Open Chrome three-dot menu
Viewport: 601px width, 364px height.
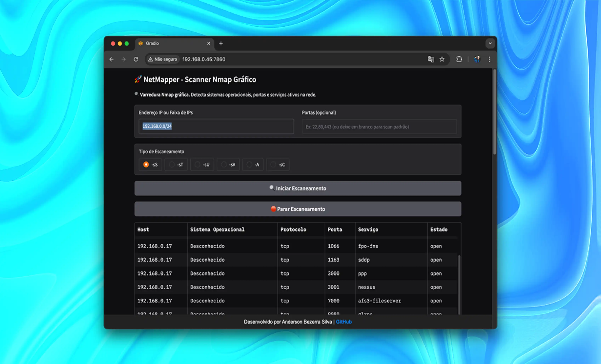[x=489, y=59]
